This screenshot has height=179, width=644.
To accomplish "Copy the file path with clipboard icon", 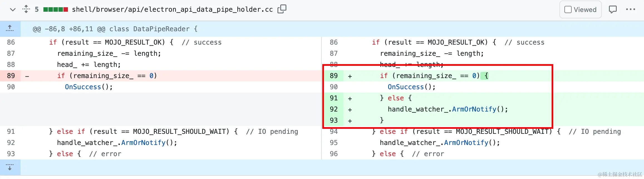I will point(282,9).
